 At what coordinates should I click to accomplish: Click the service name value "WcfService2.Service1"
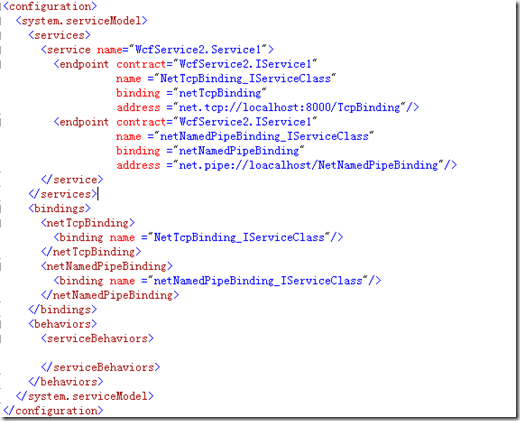tap(198, 50)
